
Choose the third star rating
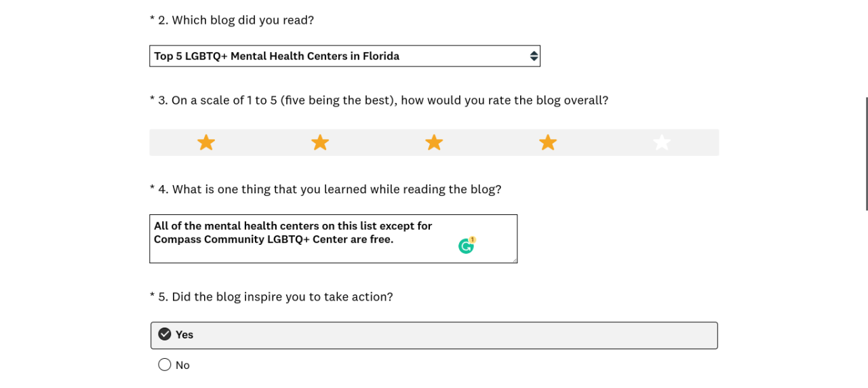pos(434,142)
